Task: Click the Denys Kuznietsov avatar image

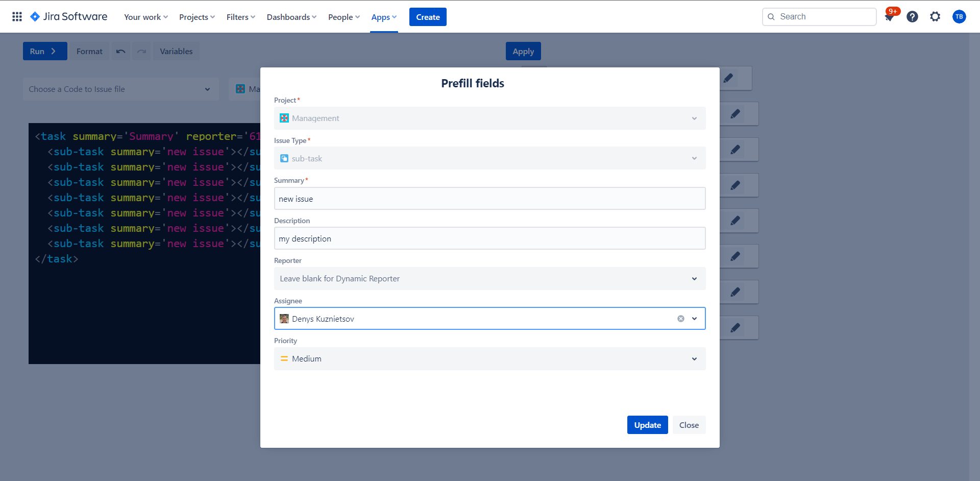Action: [284, 319]
